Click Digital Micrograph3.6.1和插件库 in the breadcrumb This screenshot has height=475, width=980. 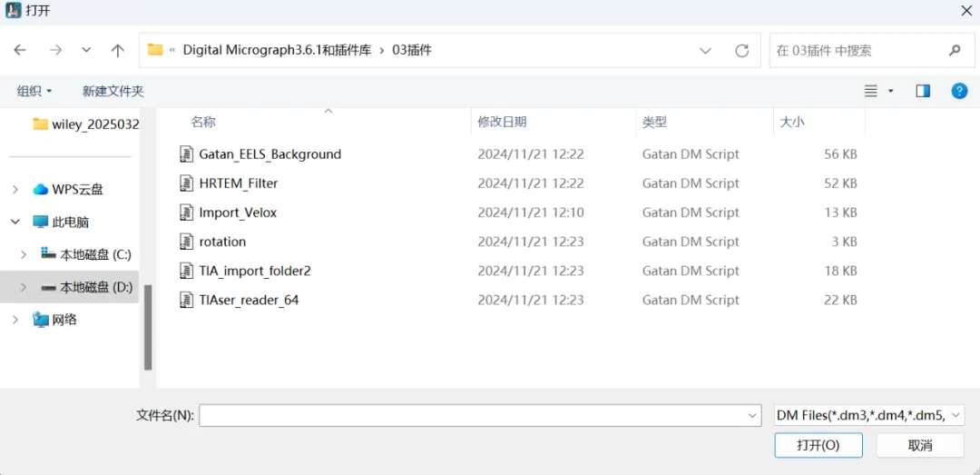(277, 51)
